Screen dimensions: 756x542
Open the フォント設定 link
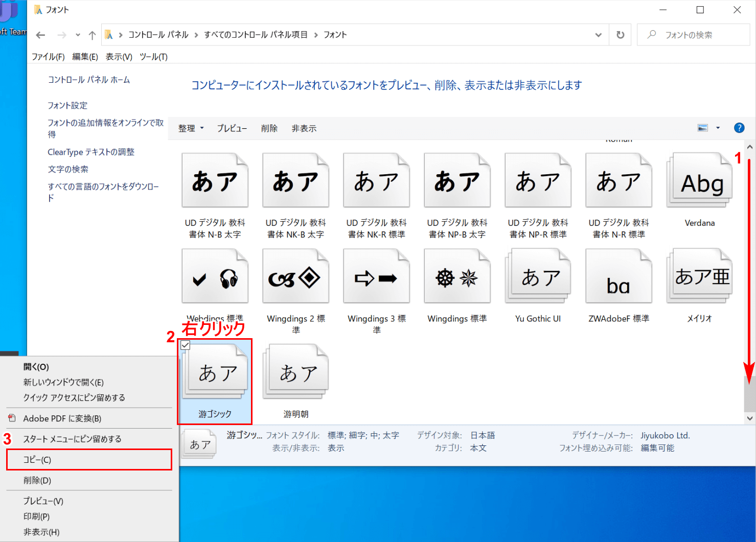pos(67,105)
